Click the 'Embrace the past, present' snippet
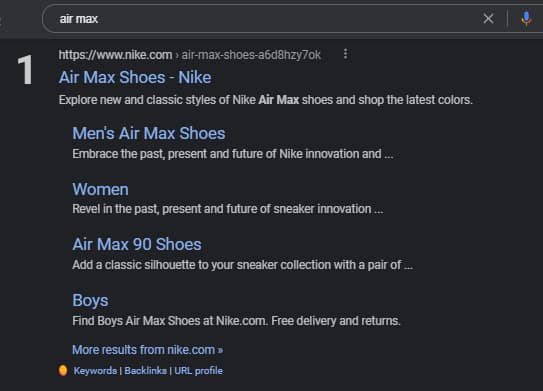Viewport: 543px width, 391px height. click(233, 154)
